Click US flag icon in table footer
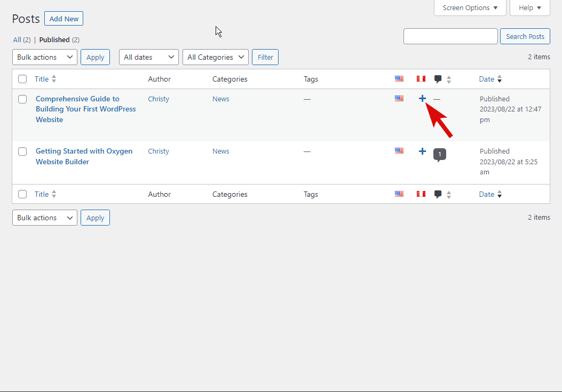Screen dimensions: 562x392 [399, 194]
